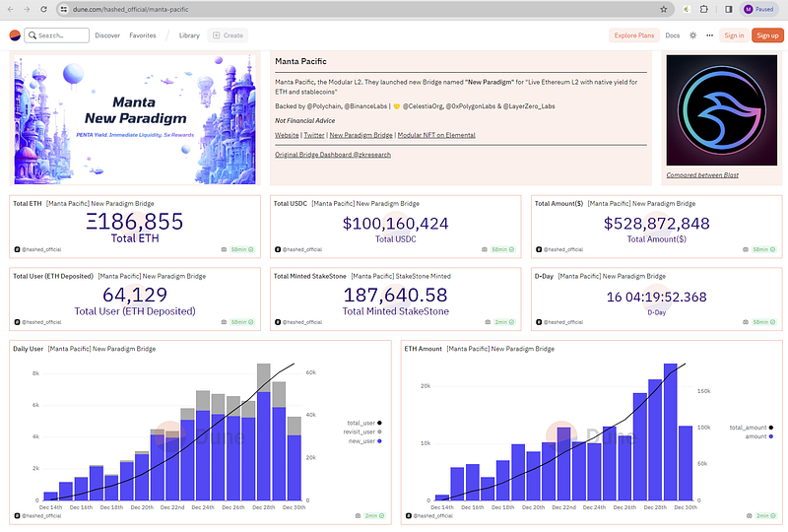Viewport: 788px width, 532px height.
Task: Go back using the browser back arrow
Action: pos(11,9)
